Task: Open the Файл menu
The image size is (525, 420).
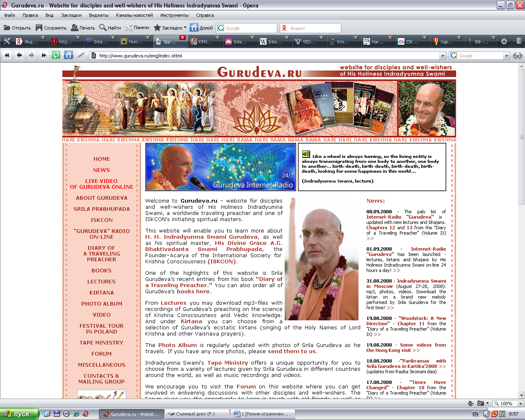Action: coord(10,15)
